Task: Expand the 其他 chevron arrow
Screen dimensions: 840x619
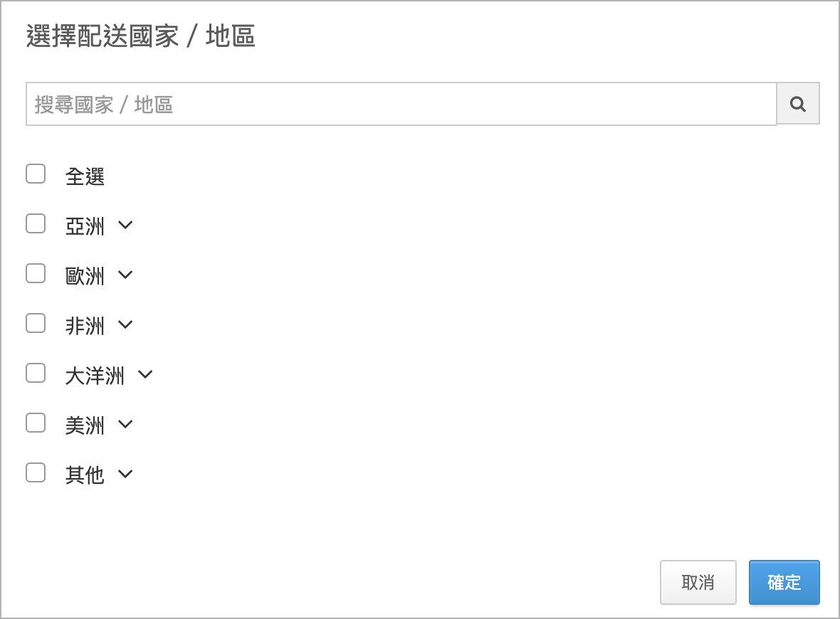Action: coord(125,475)
